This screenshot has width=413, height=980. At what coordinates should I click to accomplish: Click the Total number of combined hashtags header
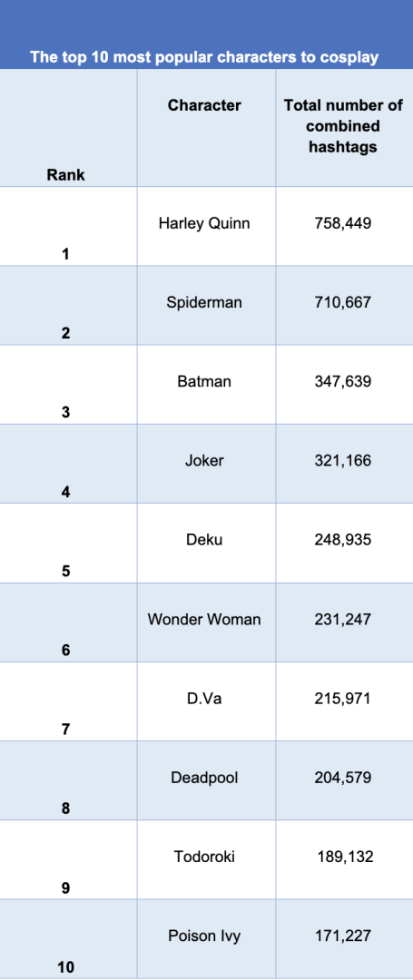coord(344,125)
